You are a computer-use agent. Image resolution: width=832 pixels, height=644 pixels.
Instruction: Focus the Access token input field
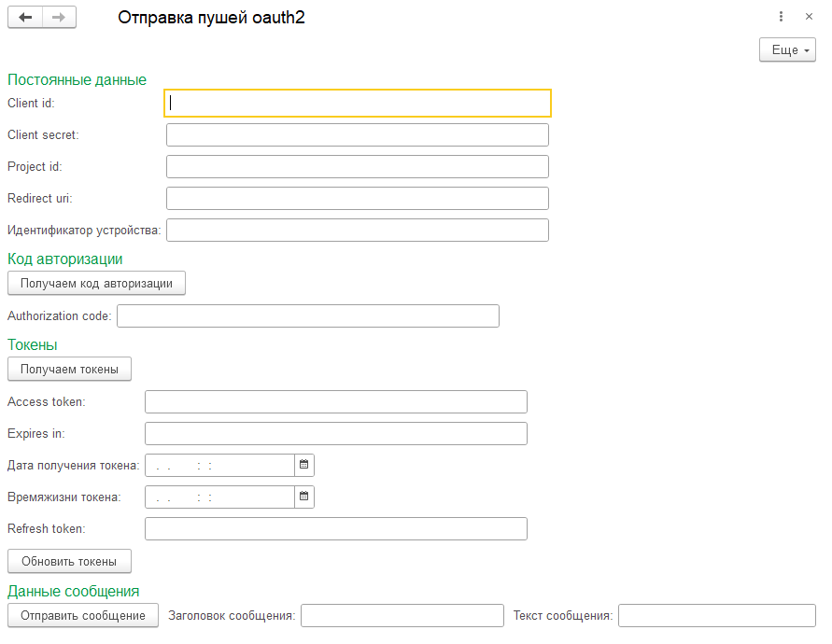click(336, 401)
